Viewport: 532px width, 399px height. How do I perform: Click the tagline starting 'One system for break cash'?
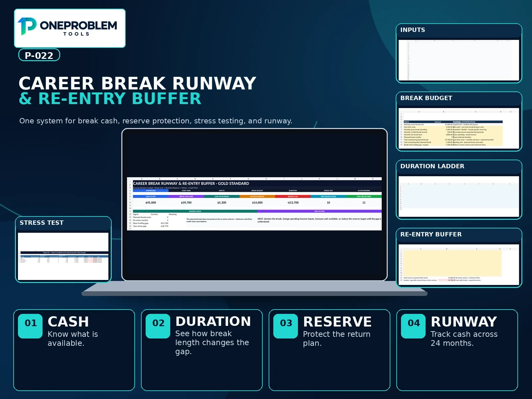156,121
